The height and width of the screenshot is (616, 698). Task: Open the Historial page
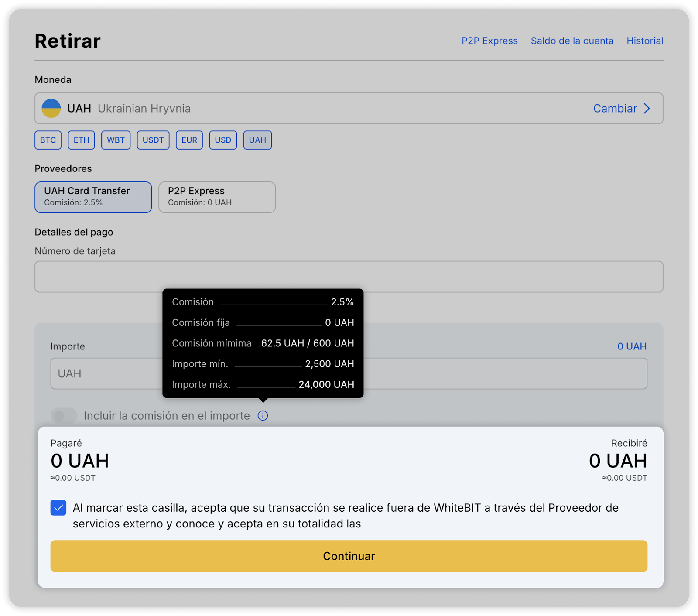click(645, 41)
